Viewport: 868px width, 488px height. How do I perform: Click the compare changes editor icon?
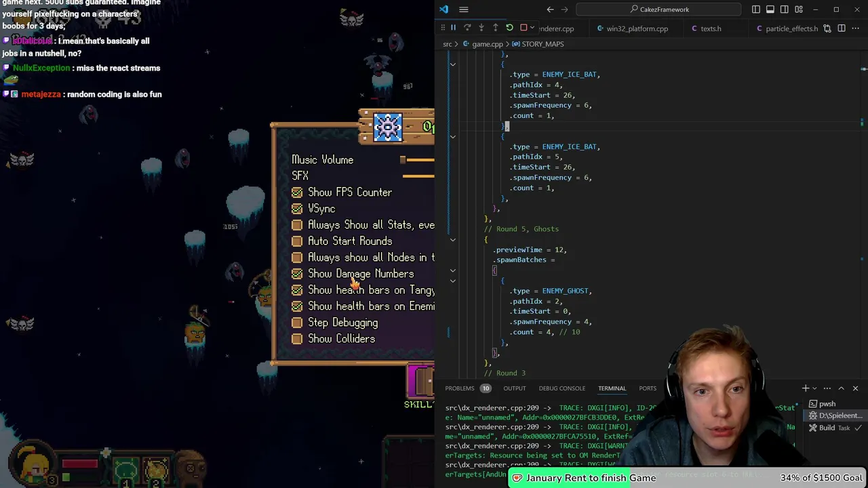827,28
